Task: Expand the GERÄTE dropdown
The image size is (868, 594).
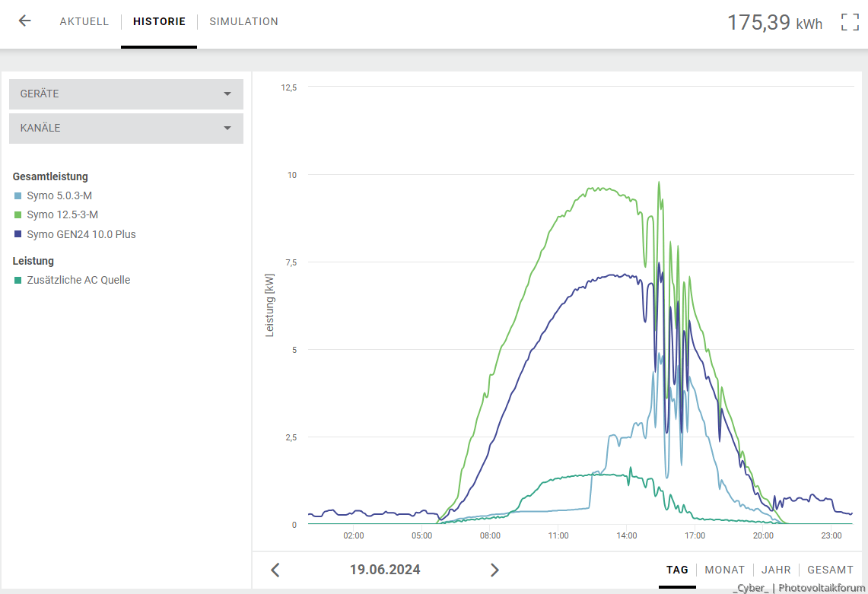Action: [x=126, y=94]
